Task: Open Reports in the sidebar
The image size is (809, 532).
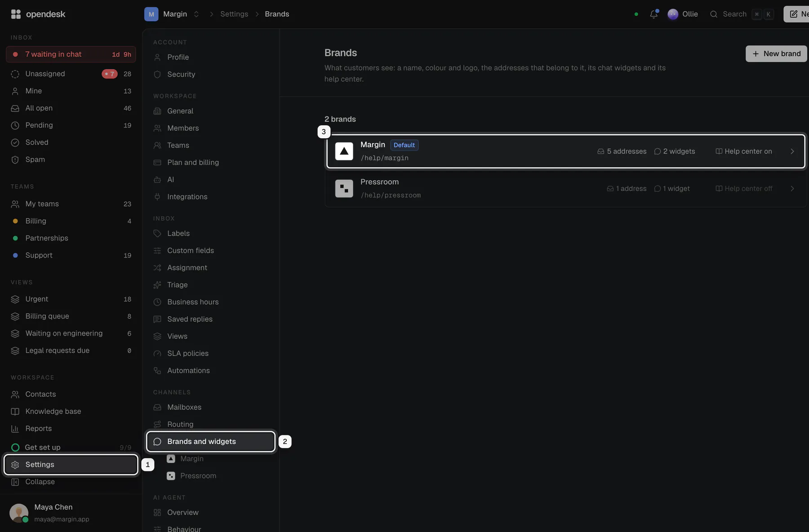Action: 71,428
